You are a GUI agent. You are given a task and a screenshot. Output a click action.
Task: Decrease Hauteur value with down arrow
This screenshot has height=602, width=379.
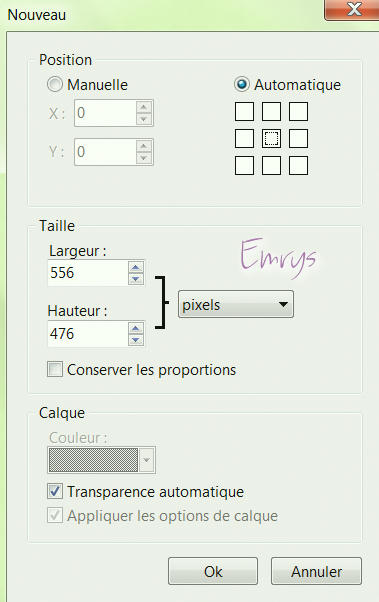136,340
